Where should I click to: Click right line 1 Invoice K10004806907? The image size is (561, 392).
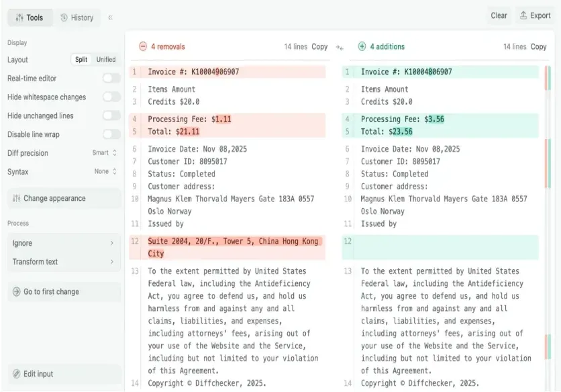coord(440,72)
